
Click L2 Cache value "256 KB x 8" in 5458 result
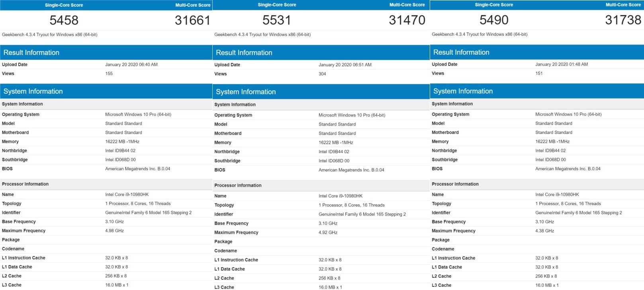pyautogui.click(x=116, y=276)
